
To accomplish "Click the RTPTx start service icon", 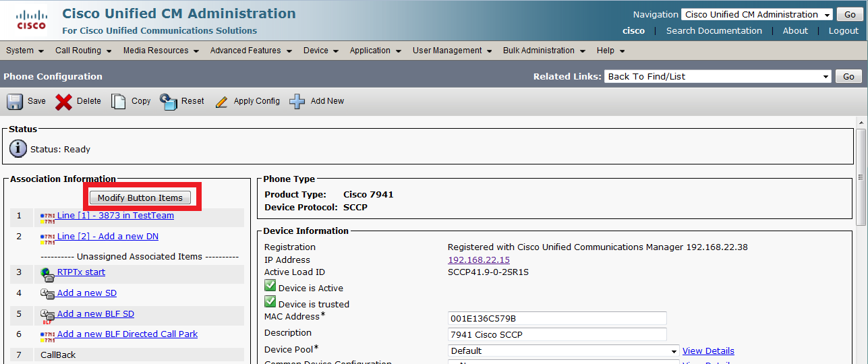I will [47, 274].
